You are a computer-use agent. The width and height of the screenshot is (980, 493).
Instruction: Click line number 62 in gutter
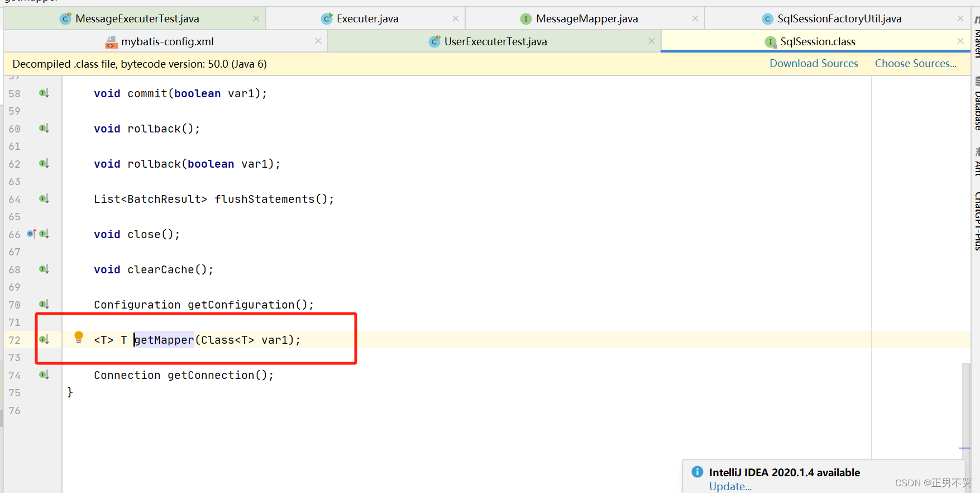pyautogui.click(x=15, y=164)
